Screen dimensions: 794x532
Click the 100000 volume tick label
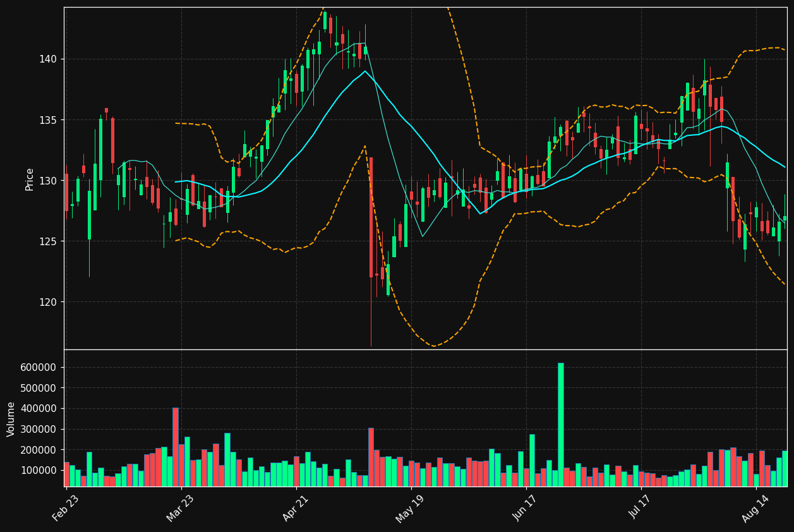coord(39,471)
